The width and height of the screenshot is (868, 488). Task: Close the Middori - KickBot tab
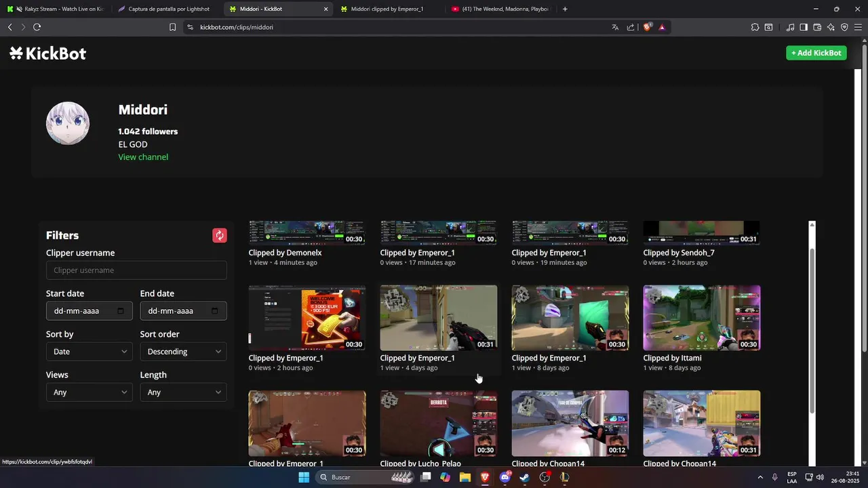[x=325, y=9]
